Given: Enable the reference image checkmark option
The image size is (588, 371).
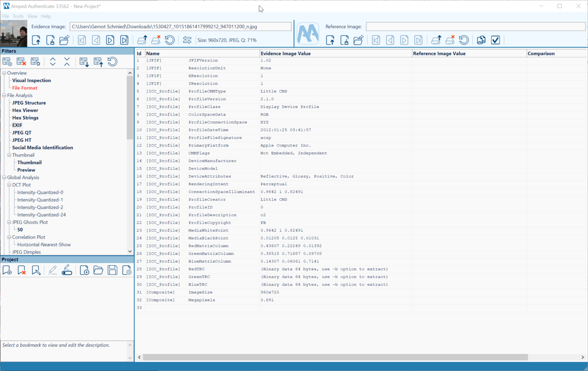Looking at the screenshot, I should click(495, 40).
